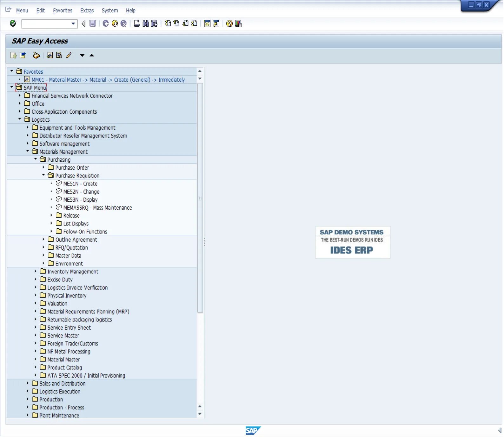
Task: Click the status bar expand arrow
Action: pyautogui.click(x=500, y=431)
